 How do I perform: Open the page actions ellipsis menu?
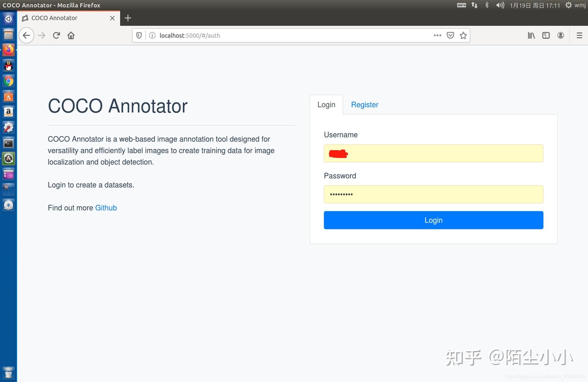tap(437, 35)
